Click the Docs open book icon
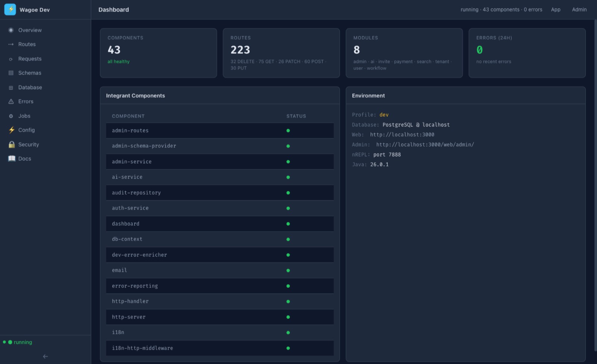The image size is (597, 364). tap(12, 159)
